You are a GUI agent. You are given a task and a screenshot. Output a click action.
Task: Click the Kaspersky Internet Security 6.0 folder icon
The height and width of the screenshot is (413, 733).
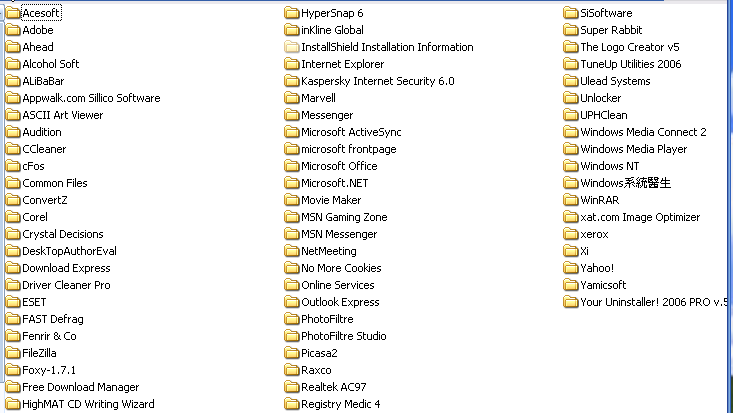[292, 81]
